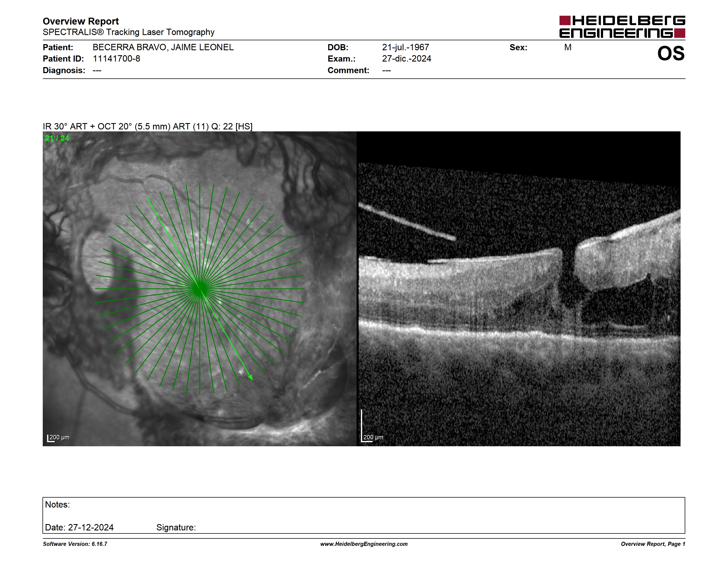Click the 'Sex:' label

[518, 47]
